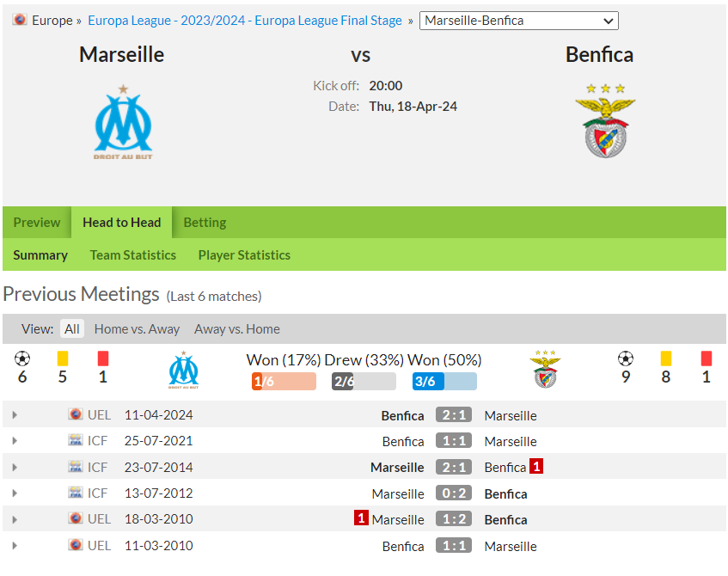Open the Betting tab
The width and height of the screenshot is (728, 576).
pos(205,223)
